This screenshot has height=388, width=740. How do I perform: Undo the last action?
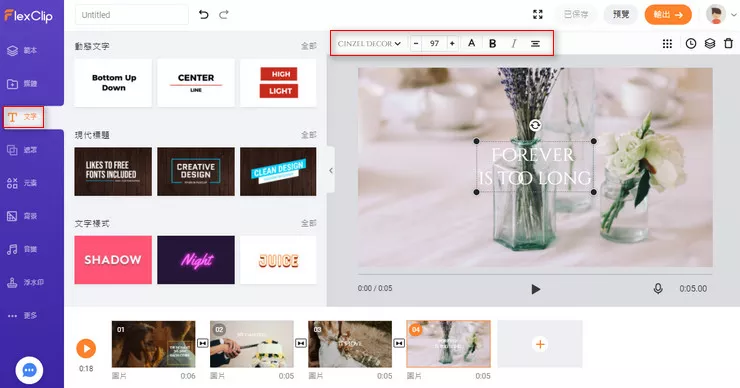(203, 15)
